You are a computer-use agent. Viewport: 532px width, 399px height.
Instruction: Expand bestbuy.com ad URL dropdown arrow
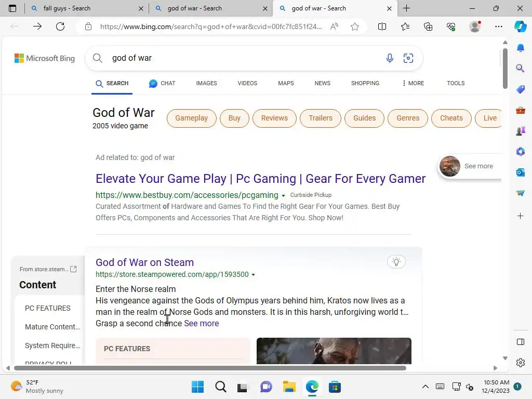tap(283, 195)
